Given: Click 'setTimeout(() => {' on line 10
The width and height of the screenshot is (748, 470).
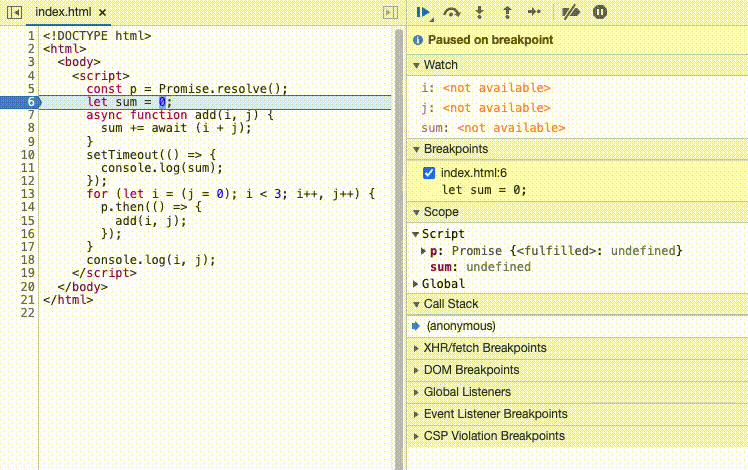Looking at the screenshot, I should [151, 155].
